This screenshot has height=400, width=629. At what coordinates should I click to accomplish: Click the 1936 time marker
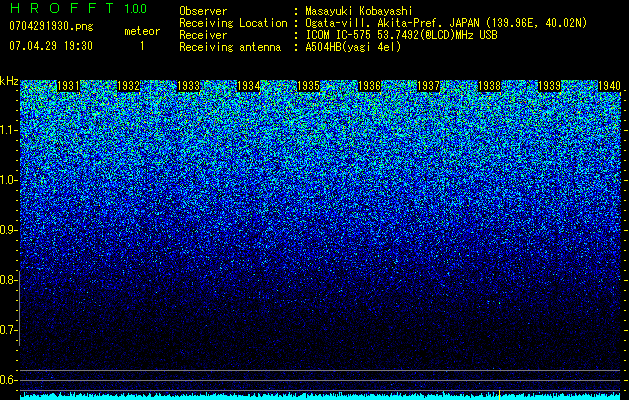369,86
